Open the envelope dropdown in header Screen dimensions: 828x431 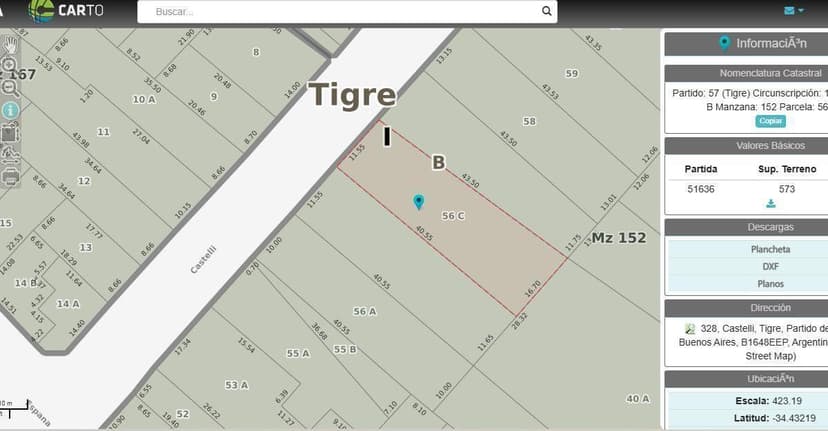coord(795,11)
